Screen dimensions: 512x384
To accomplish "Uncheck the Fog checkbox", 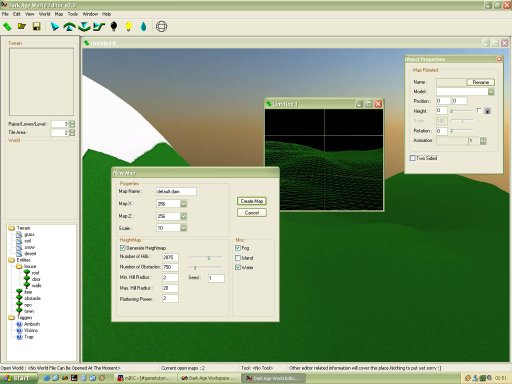I will (238, 248).
